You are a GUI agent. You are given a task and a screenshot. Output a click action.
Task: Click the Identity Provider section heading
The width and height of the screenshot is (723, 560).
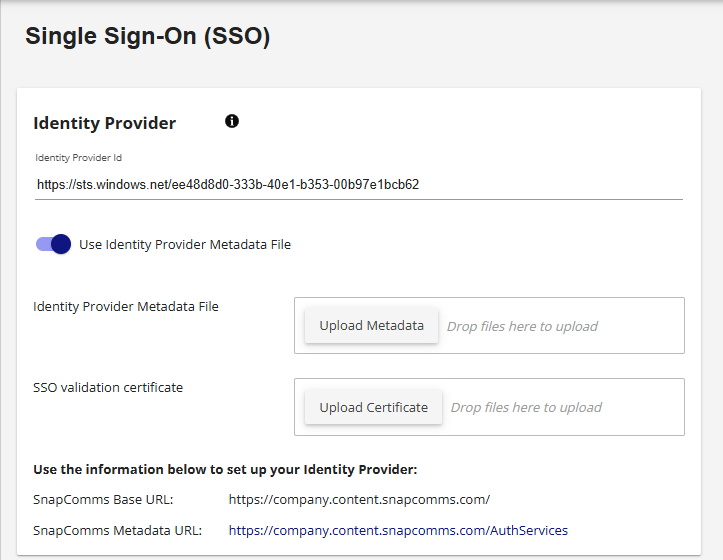[x=105, y=123]
